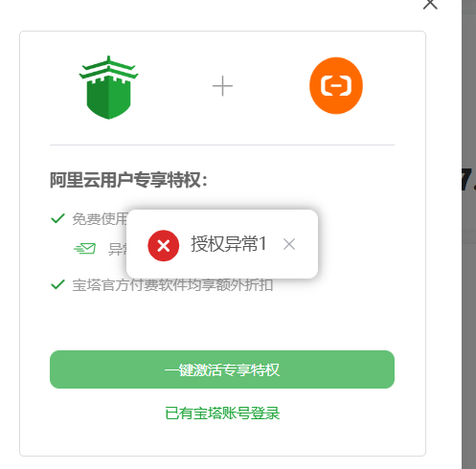This screenshot has width=476, height=469.
Task: Click the 阿里云用户专享特权 heading
Action: point(128,180)
